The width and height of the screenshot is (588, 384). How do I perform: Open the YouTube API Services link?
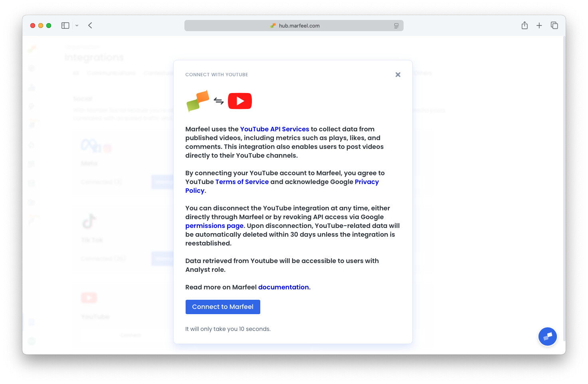274,129
